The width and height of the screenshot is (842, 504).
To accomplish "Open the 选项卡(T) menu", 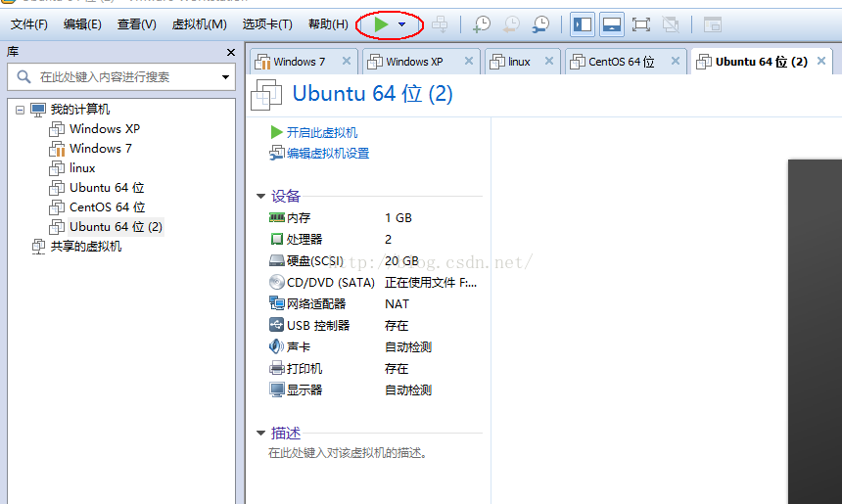I will pos(267,24).
